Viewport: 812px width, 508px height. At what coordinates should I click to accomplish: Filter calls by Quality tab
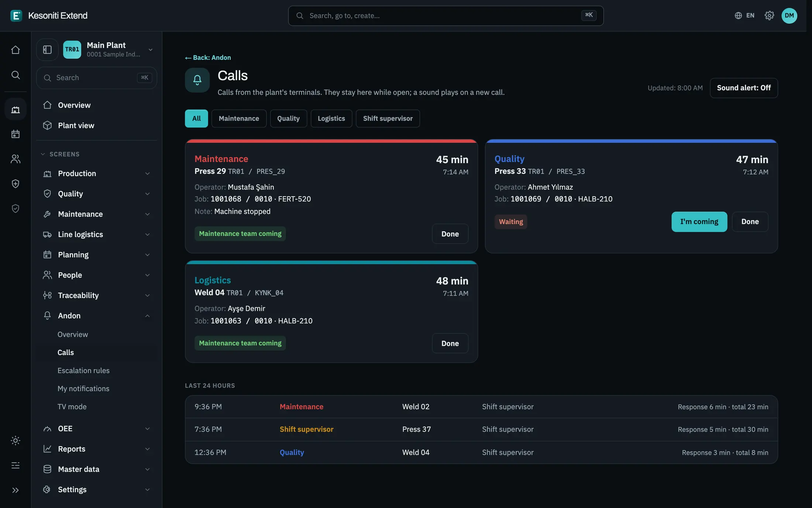pyautogui.click(x=288, y=119)
